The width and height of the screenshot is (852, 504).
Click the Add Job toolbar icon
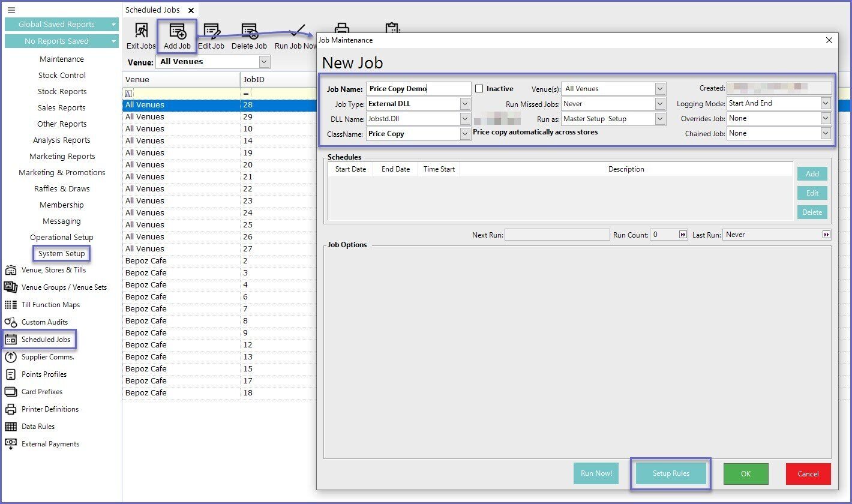[x=177, y=37]
